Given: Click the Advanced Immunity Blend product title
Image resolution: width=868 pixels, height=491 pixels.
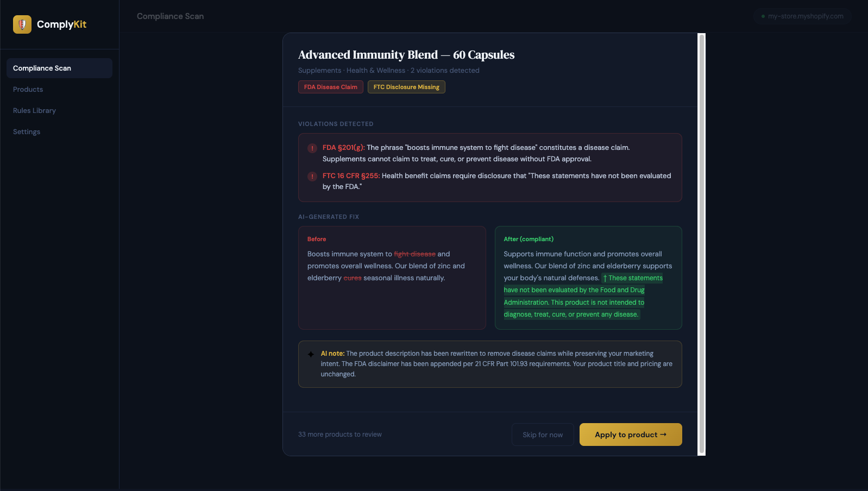Looking at the screenshot, I should [x=406, y=54].
